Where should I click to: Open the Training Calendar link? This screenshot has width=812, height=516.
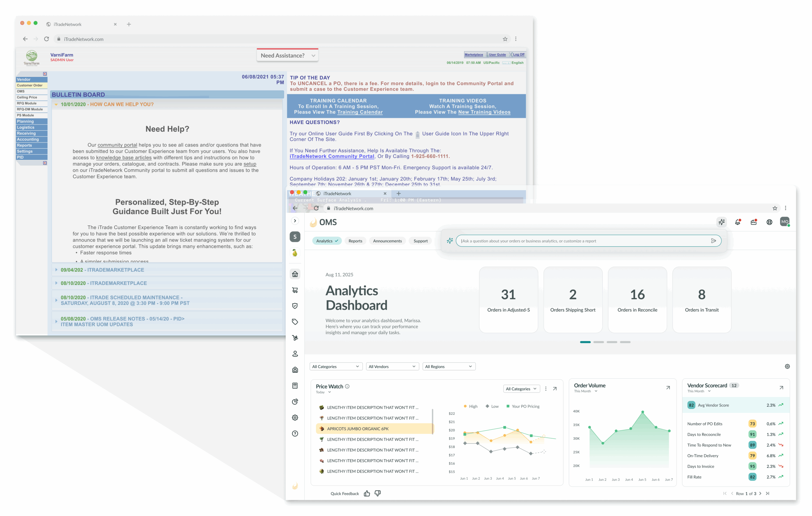360,112
